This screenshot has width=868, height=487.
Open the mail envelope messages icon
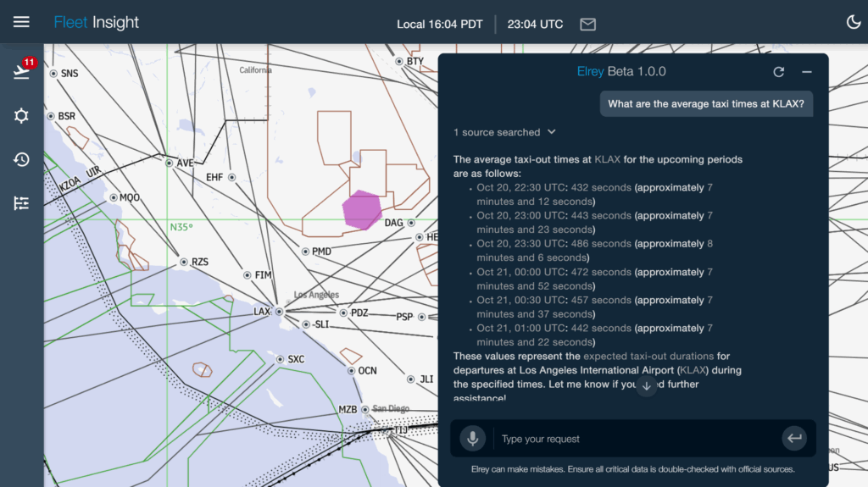point(587,24)
